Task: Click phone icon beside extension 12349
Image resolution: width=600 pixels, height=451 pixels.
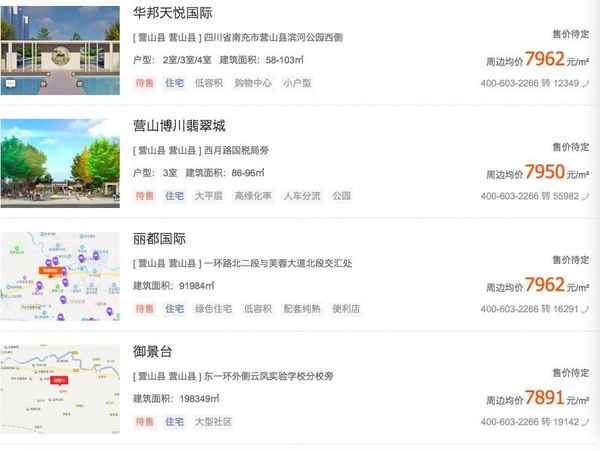Action: point(586,83)
